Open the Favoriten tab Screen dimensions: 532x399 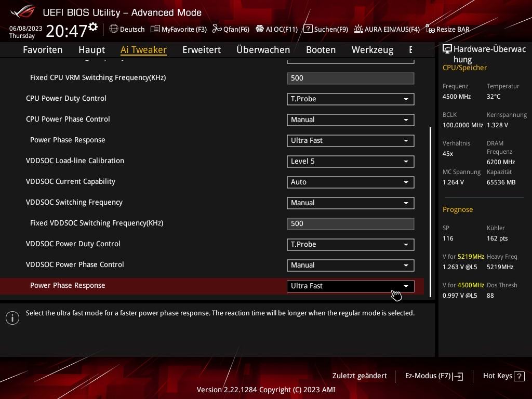pyautogui.click(x=43, y=50)
